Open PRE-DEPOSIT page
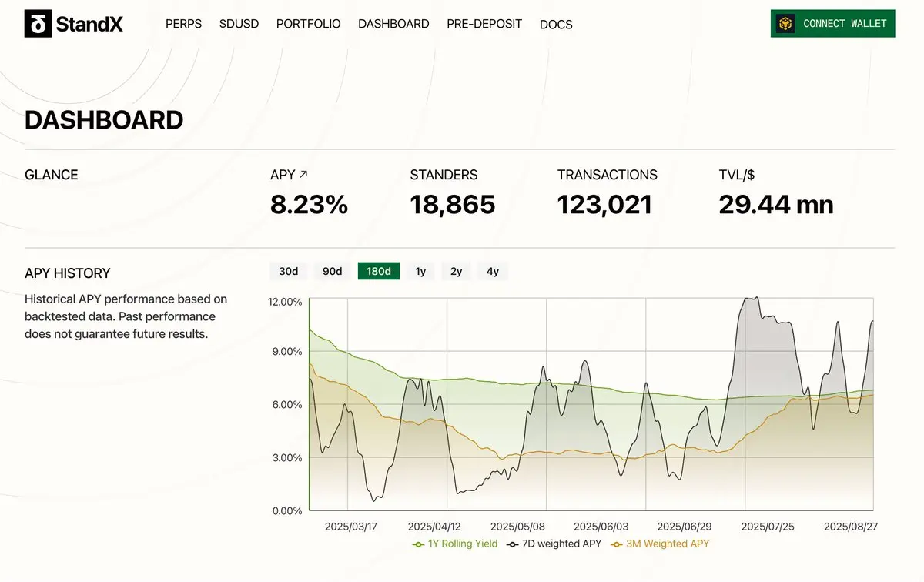Screen dimensions: 924x582 click(x=484, y=24)
